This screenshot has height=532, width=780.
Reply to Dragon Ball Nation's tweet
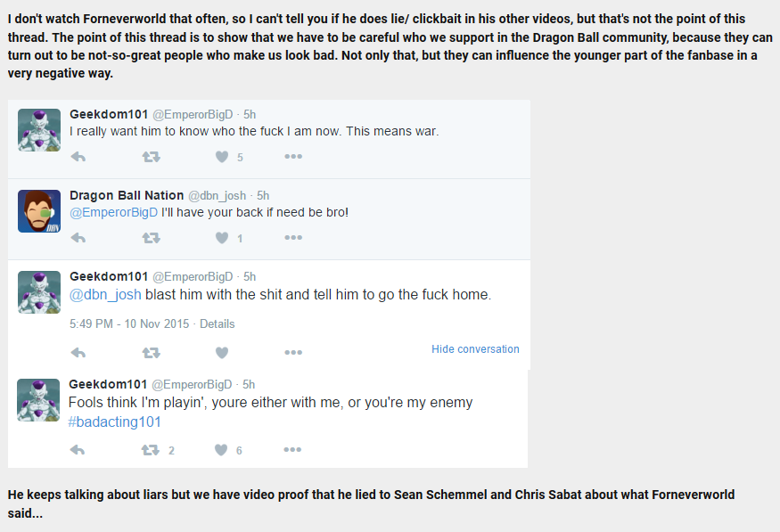click(78, 238)
